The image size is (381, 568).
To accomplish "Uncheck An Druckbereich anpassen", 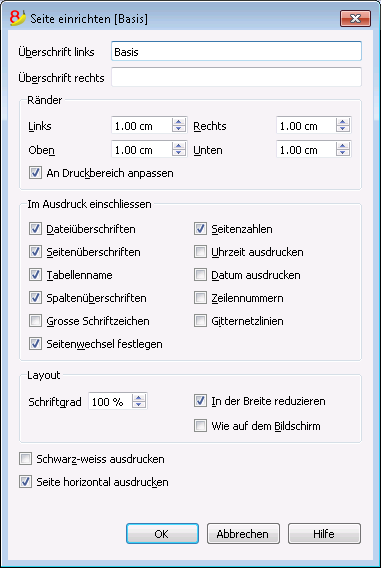I will click(x=35, y=173).
